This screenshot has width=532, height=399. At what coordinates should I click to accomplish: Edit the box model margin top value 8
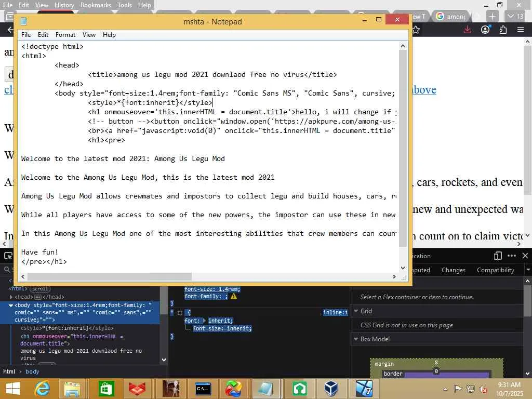pos(436,363)
